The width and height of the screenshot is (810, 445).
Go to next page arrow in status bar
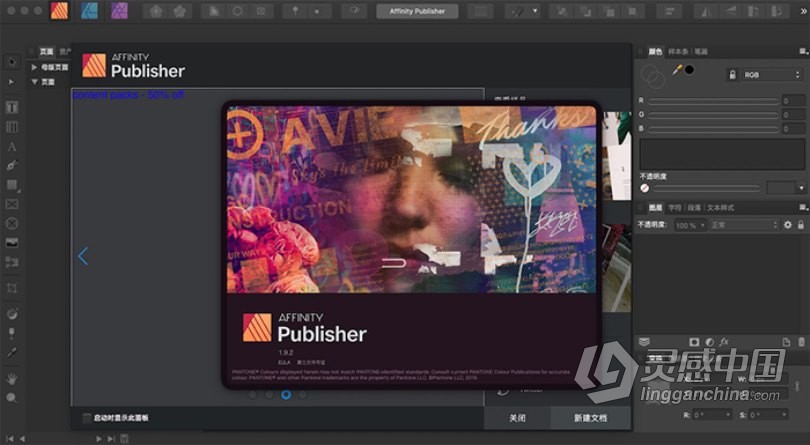point(99,439)
